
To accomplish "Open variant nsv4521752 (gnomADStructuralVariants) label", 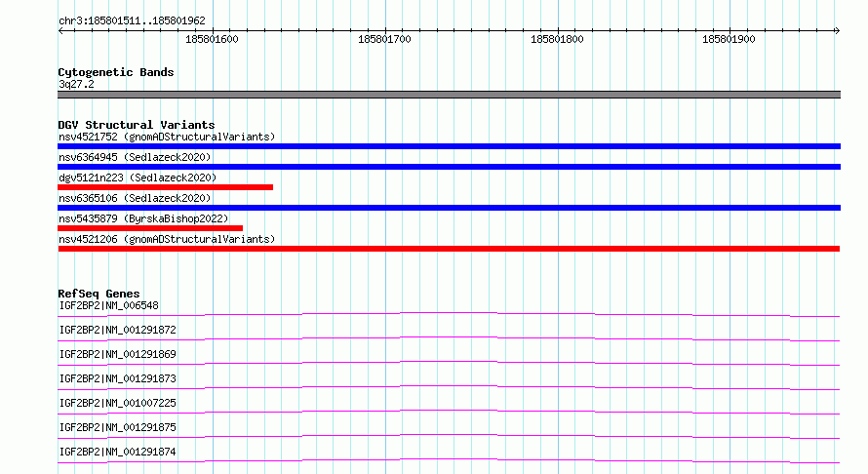I will pos(167,137).
